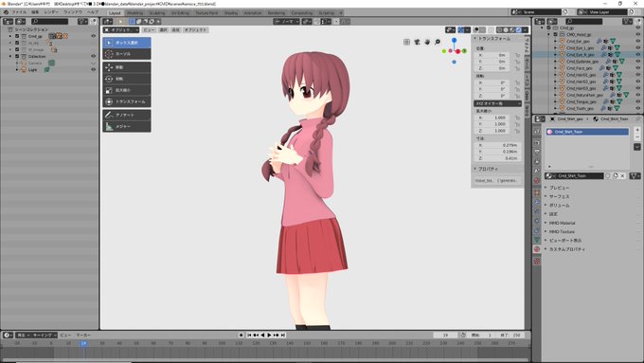Click the pan hand icon in viewport
The image size is (644, 363).
click(427, 42)
